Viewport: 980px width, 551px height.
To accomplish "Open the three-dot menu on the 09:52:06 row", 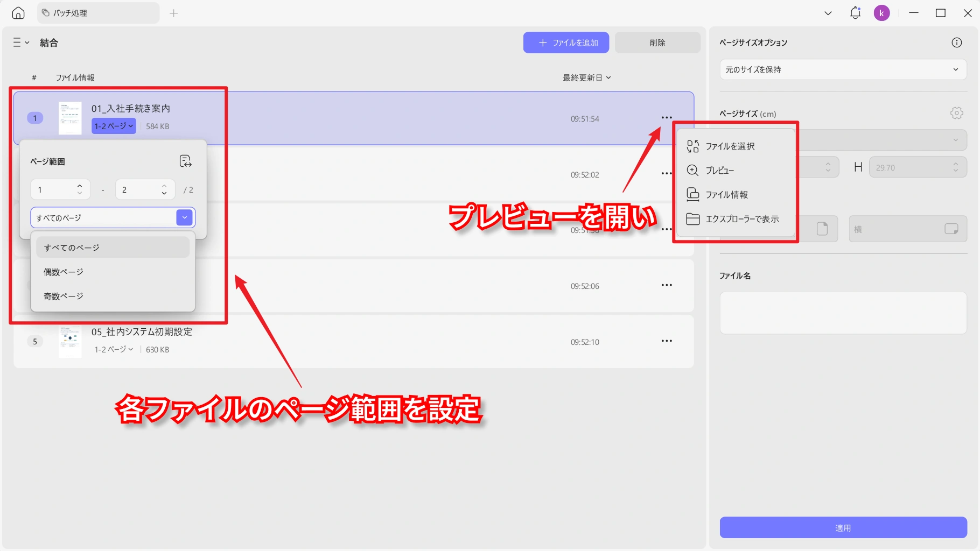I will 667,285.
